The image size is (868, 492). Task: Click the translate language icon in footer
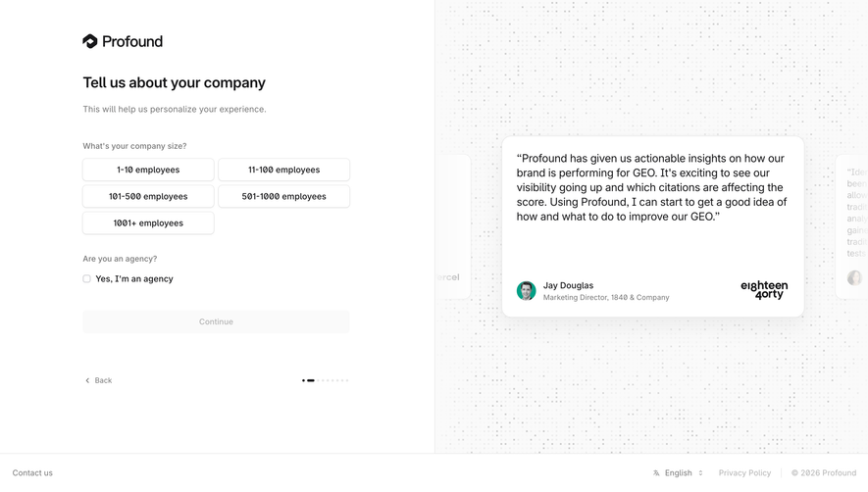pos(656,473)
